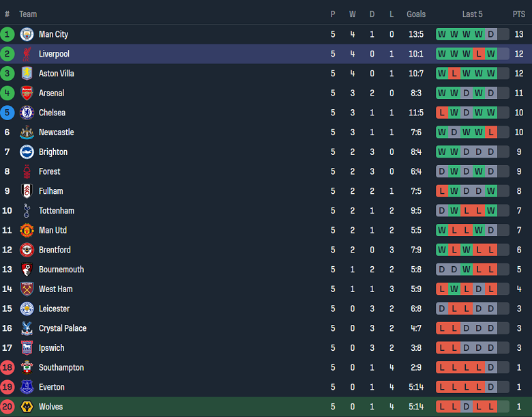Click the Man Utd club crest
The height and width of the screenshot is (417, 532).
click(x=27, y=230)
